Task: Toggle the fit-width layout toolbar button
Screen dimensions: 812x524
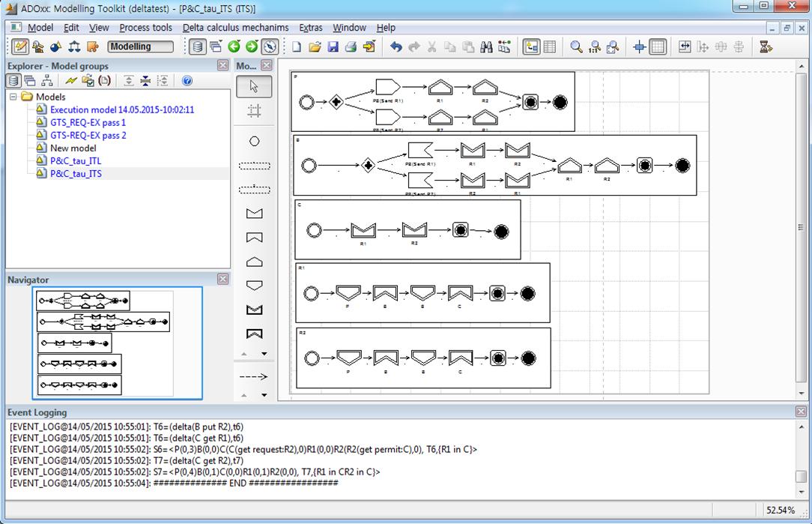Action: pos(685,46)
